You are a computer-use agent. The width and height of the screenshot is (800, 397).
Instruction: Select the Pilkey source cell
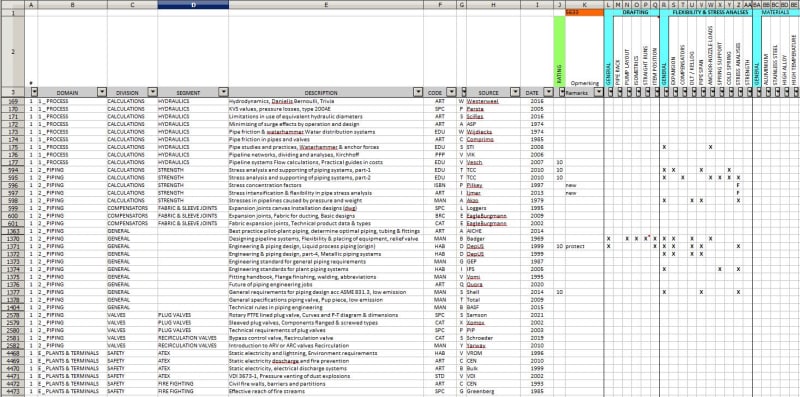[493, 185]
